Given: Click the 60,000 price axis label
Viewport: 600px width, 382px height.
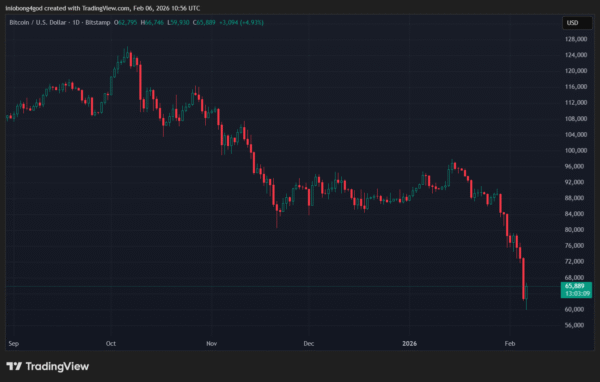Looking at the screenshot, I should [574, 309].
